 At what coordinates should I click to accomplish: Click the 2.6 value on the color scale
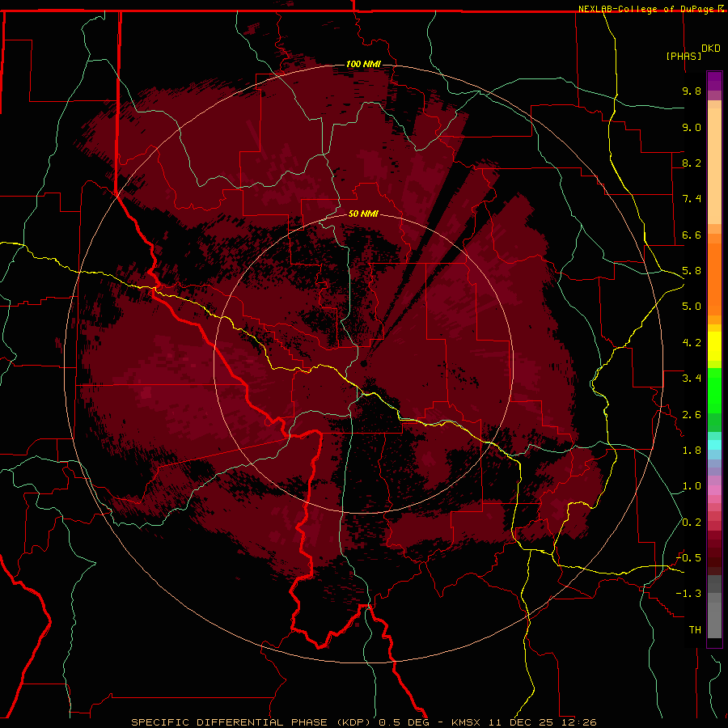692,415
